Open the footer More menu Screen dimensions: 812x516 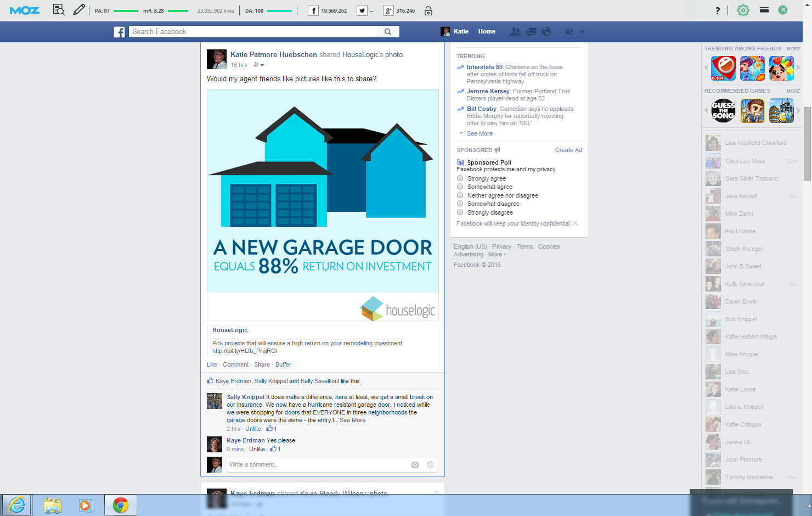tap(497, 254)
